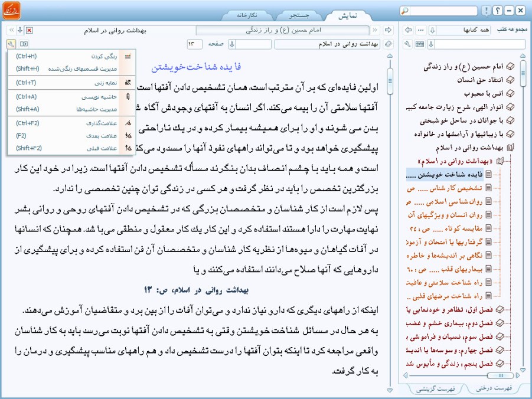The height and width of the screenshot is (399, 532).
Task: Click the book tree vertical scrollbar thumb
Action: click(523, 73)
